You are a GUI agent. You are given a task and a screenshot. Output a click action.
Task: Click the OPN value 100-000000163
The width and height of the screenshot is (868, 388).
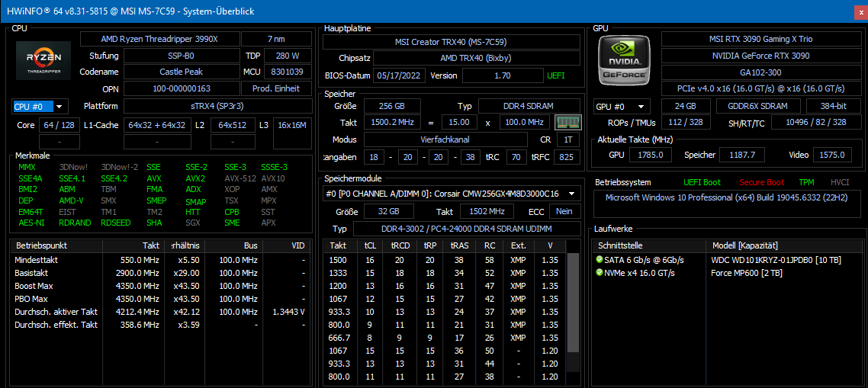[x=181, y=88]
